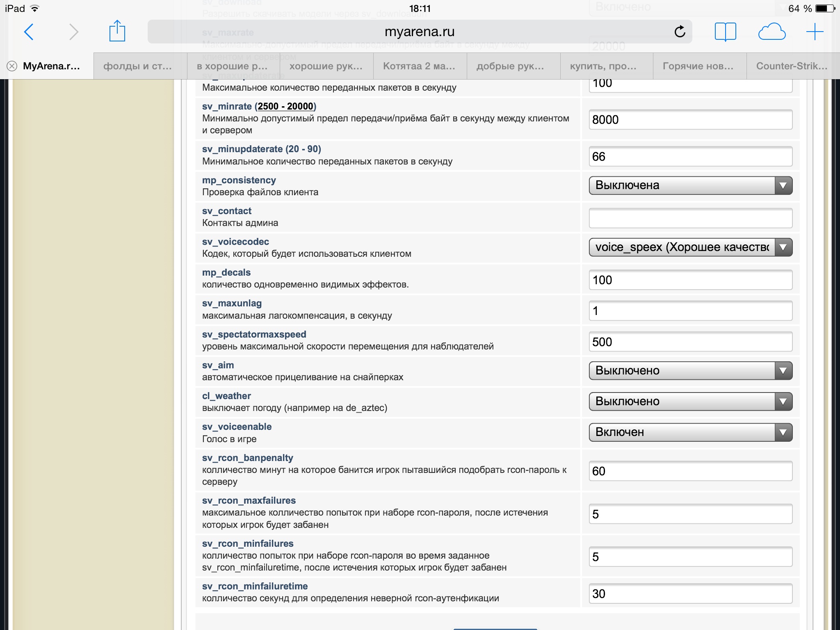Viewport: 840px width, 630px height.
Task: Reload the myarena.ru page
Action: click(x=680, y=32)
